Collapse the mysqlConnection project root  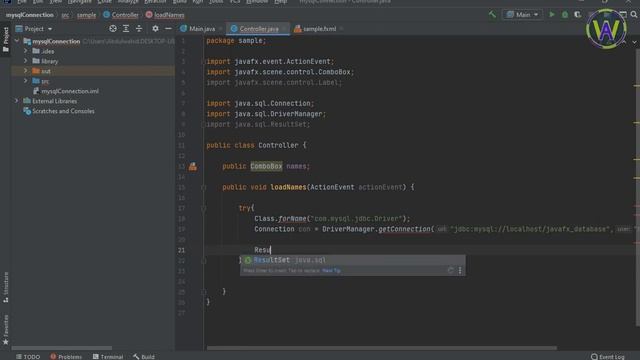[x=17, y=41]
